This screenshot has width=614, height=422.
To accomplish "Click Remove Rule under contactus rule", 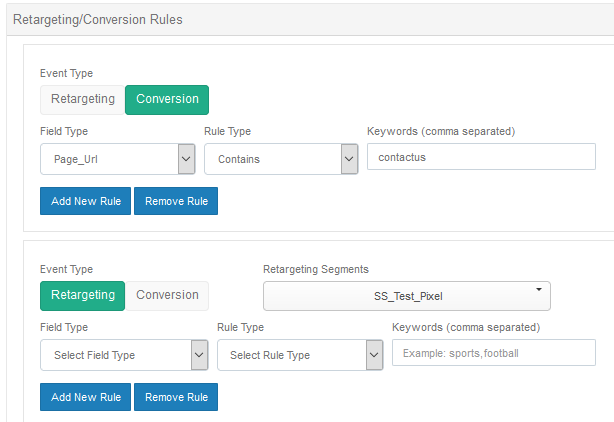I will [x=176, y=201].
